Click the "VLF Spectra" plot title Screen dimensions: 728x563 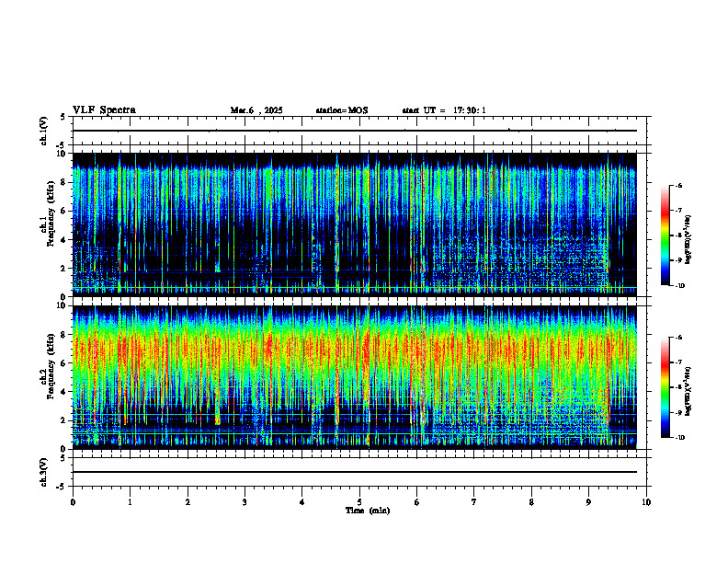(104, 110)
